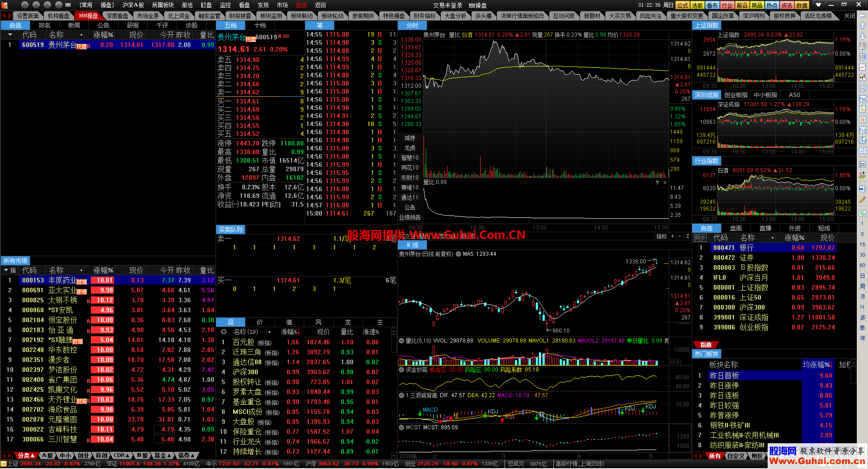This screenshot has height=469, width=868.
Task: Click the up-arrow icon in right sidebar
Action: coord(863,26)
